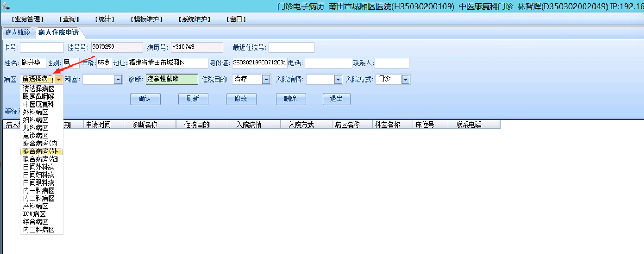Click the 地址 field with 福建省莆田市城厢区
644x254 pixels.
coord(167,63)
